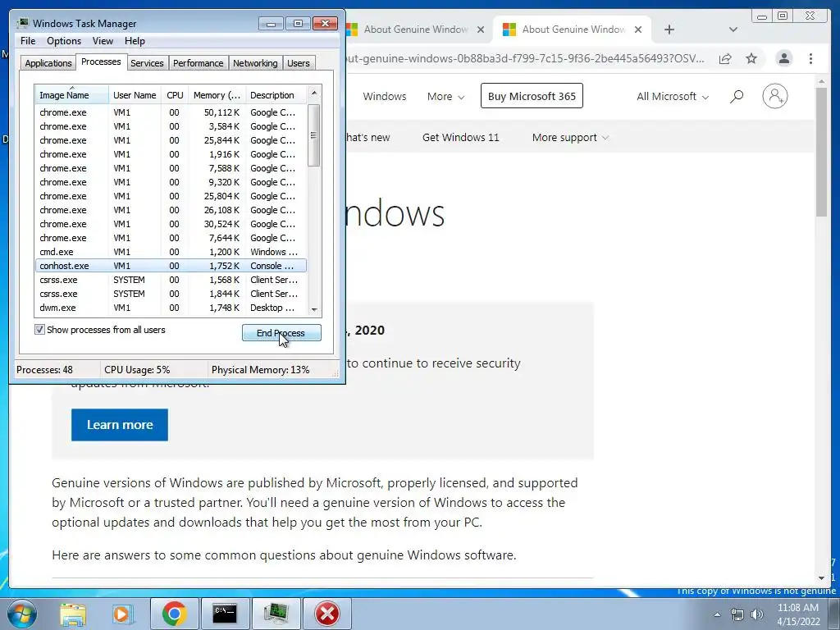The image size is (840, 630).
Task: Click the Task Manager title bar icon
Action: point(22,23)
